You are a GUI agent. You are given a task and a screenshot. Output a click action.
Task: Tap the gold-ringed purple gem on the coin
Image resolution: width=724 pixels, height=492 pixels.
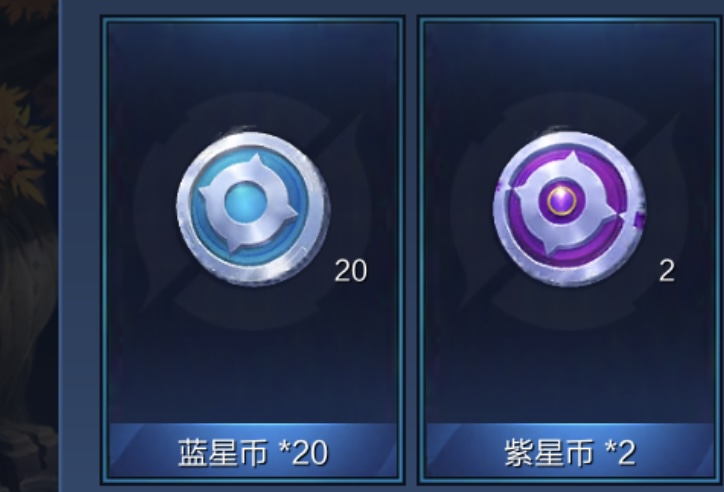click(561, 201)
